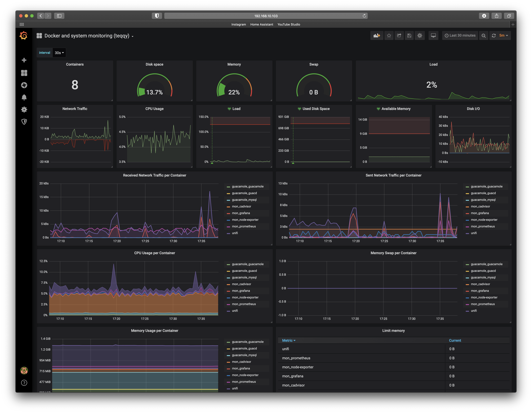Open the Last 30 minutes time picker
The height and width of the screenshot is (413, 532).
pos(460,35)
